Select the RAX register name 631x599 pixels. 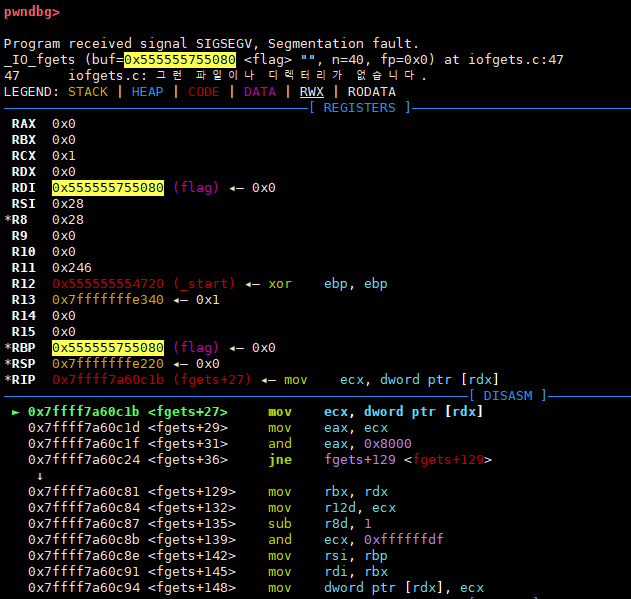click(x=24, y=124)
